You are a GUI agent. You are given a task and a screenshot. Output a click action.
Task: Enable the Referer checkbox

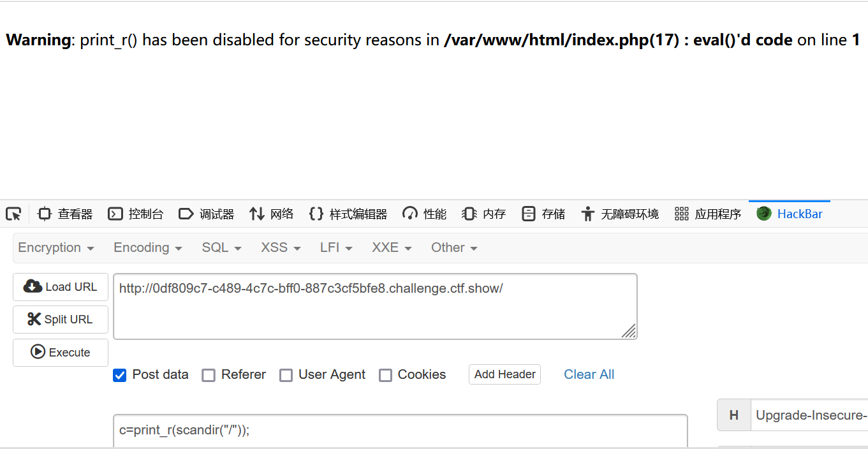pos(209,375)
